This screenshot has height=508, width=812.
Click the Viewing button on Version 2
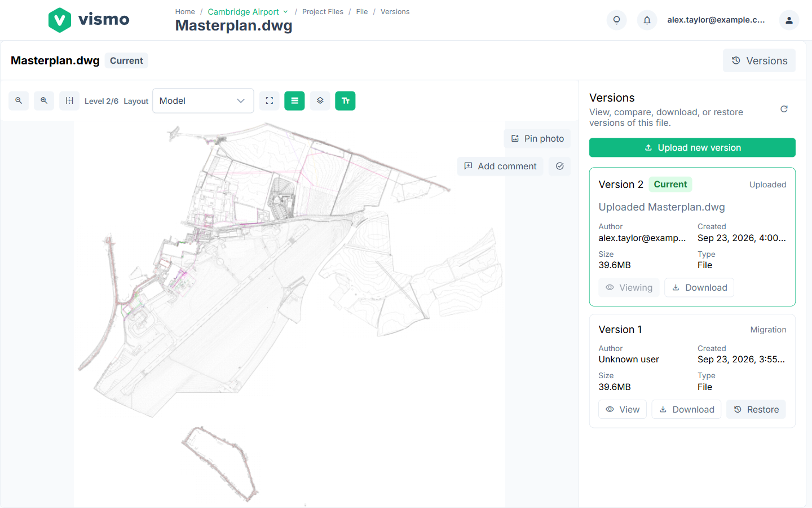tap(629, 287)
